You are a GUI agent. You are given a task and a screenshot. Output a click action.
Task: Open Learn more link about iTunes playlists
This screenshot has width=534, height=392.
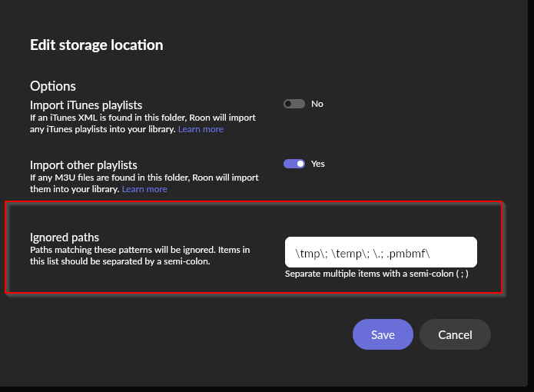coord(201,129)
